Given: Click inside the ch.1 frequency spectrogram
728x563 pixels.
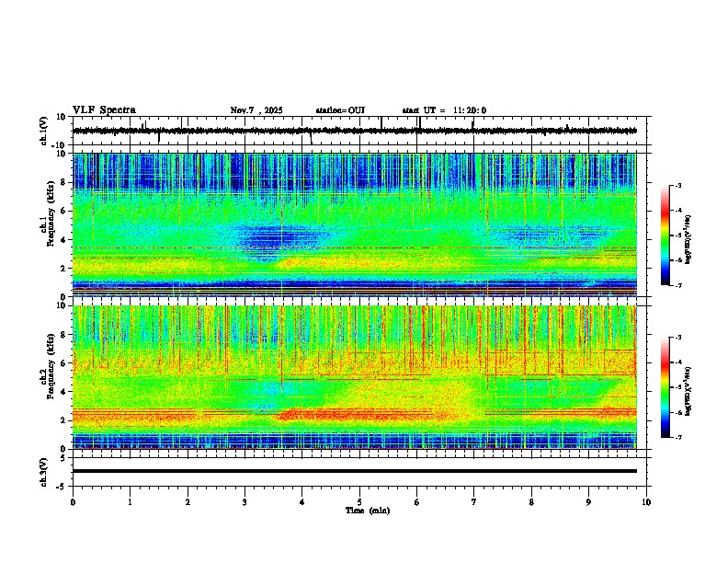Looking at the screenshot, I should coord(355,224).
